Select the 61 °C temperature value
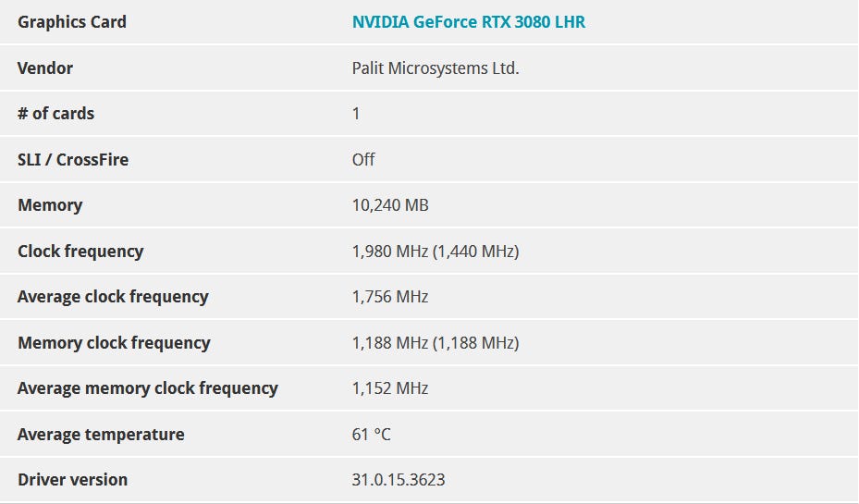The width and height of the screenshot is (859, 504). [372, 435]
